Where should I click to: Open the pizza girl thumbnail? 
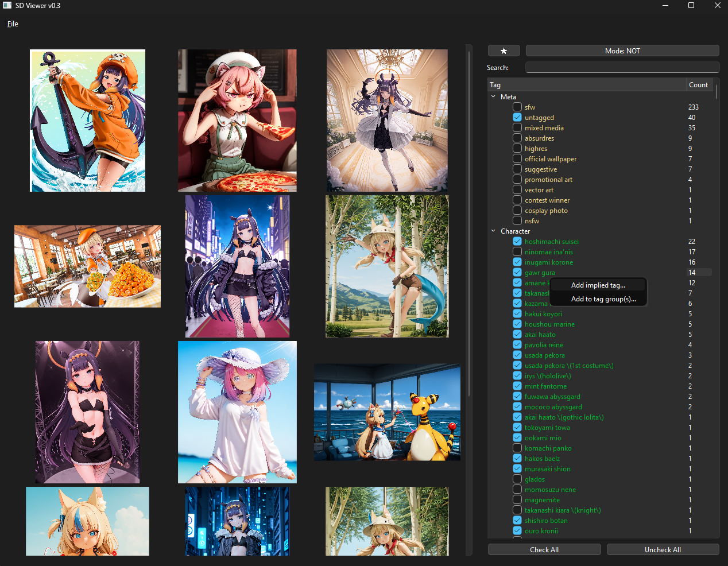click(x=237, y=121)
